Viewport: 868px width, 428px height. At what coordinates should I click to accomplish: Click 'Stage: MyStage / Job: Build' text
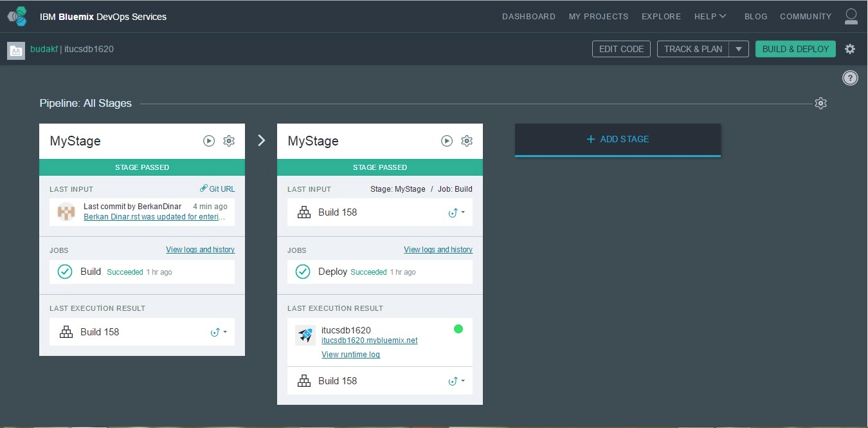point(421,189)
